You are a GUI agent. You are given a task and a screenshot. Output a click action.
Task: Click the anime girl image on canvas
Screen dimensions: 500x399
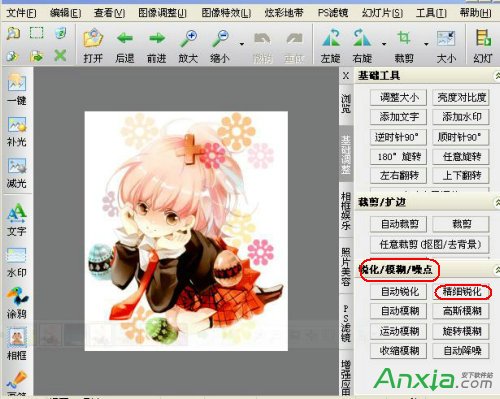point(186,231)
